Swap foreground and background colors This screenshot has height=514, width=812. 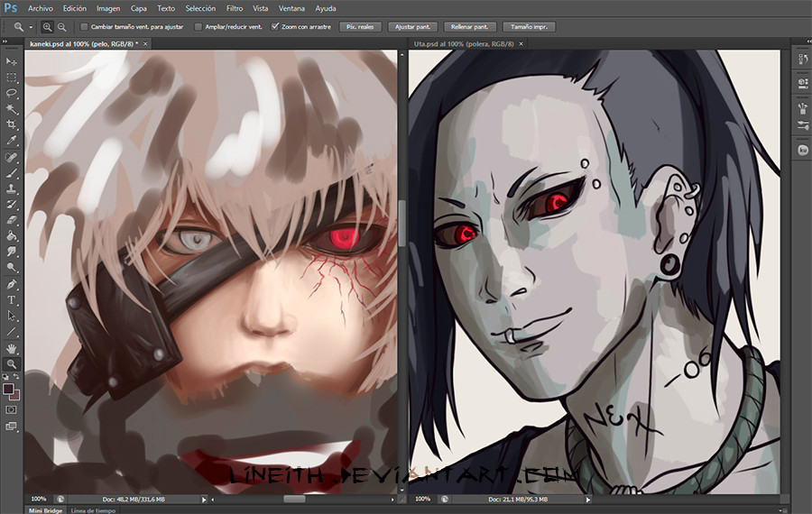(17, 377)
